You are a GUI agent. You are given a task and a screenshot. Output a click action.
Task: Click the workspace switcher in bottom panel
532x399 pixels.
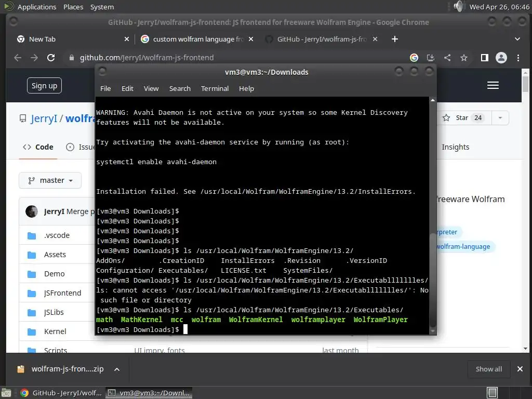coord(492,393)
